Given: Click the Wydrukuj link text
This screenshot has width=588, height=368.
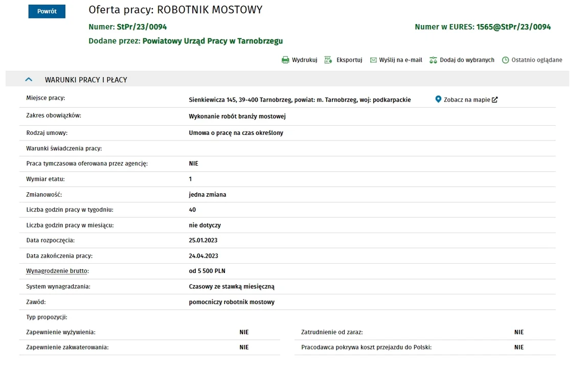Looking at the screenshot, I should click(305, 60).
